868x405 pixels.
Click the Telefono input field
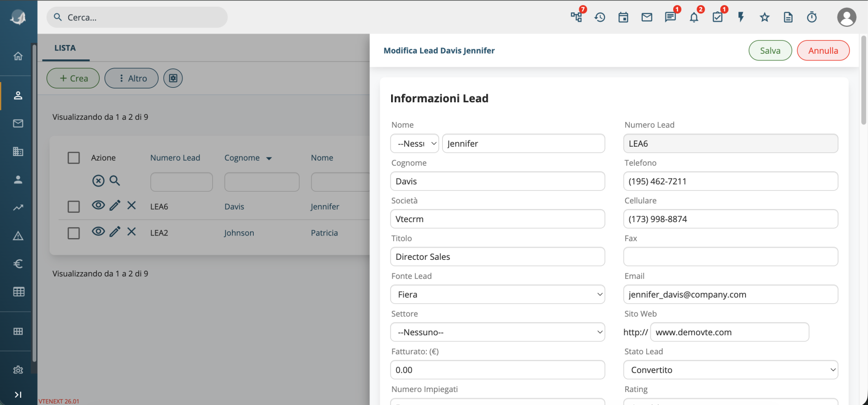(731, 181)
